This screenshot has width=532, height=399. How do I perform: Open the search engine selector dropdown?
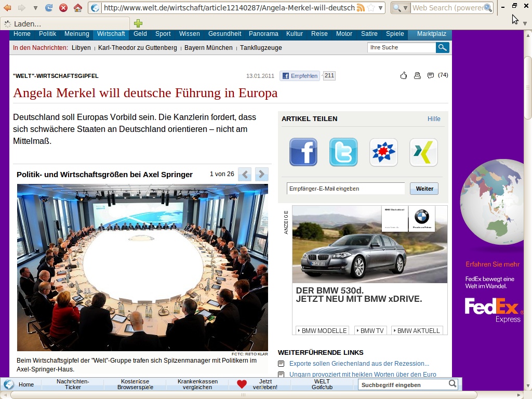401,8
